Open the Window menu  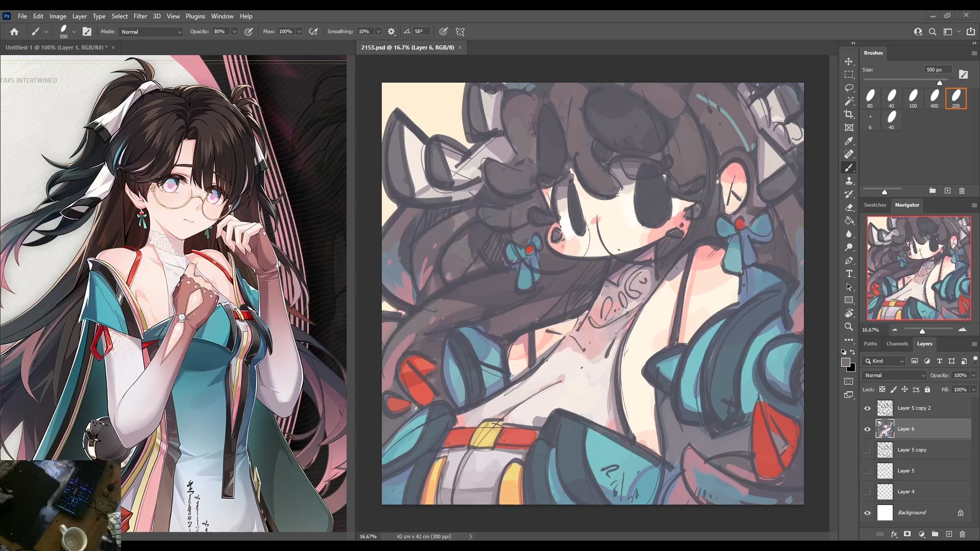pyautogui.click(x=222, y=16)
